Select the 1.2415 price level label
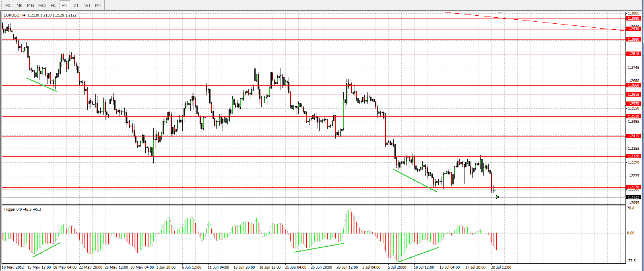 (x=634, y=136)
